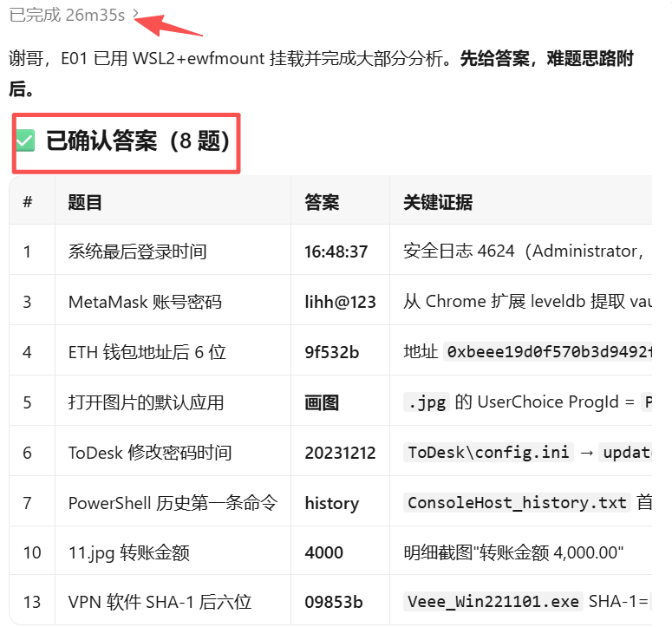Select the ToDesk\config.ini code snippet
The height and width of the screenshot is (627, 672).
tap(488, 452)
